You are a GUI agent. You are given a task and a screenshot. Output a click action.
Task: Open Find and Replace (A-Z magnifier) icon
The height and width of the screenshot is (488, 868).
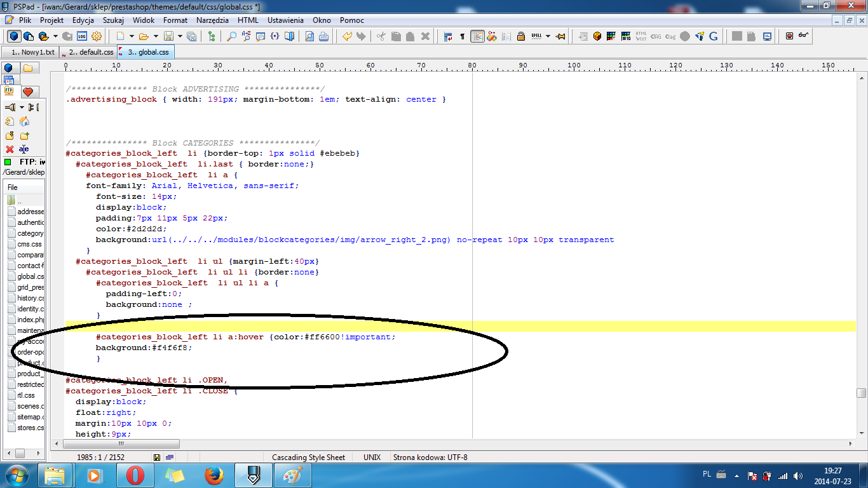pyautogui.click(x=246, y=36)
